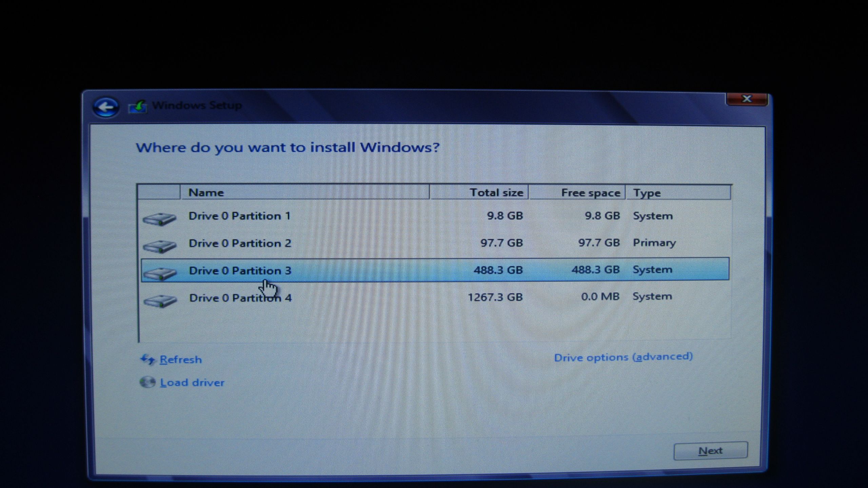Open Drive options (advanced)

(623, 357)
